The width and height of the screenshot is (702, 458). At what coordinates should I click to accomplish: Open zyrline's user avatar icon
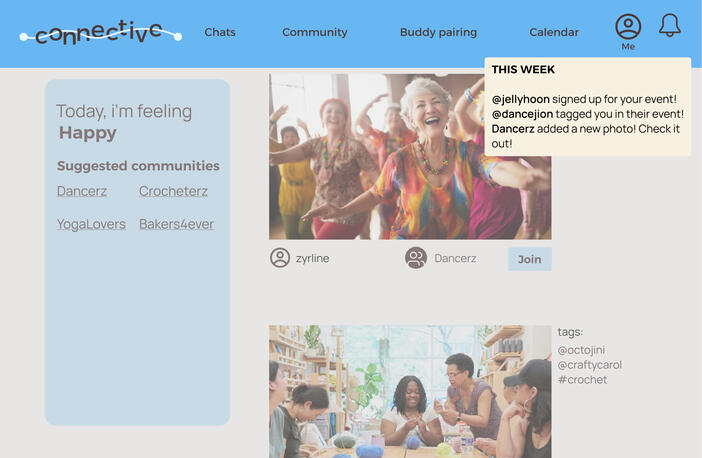pyautogui.click(x=280, y=258)
